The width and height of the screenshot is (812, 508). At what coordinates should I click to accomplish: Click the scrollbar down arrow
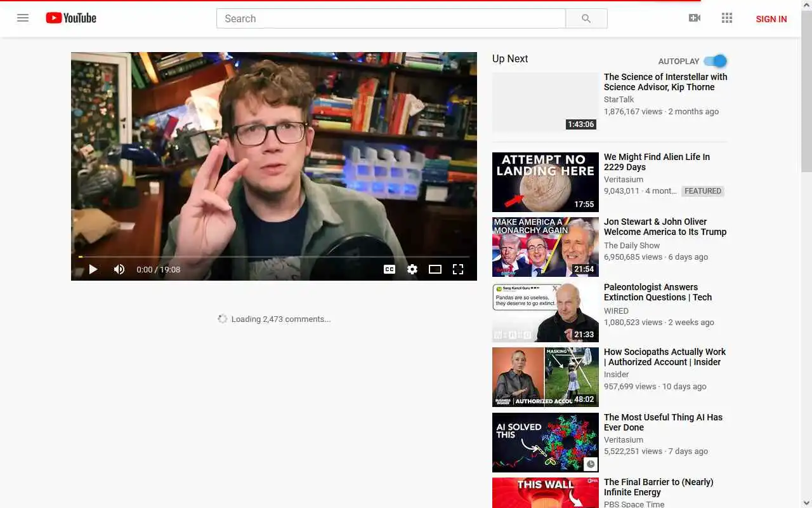(x=806, y=502)
